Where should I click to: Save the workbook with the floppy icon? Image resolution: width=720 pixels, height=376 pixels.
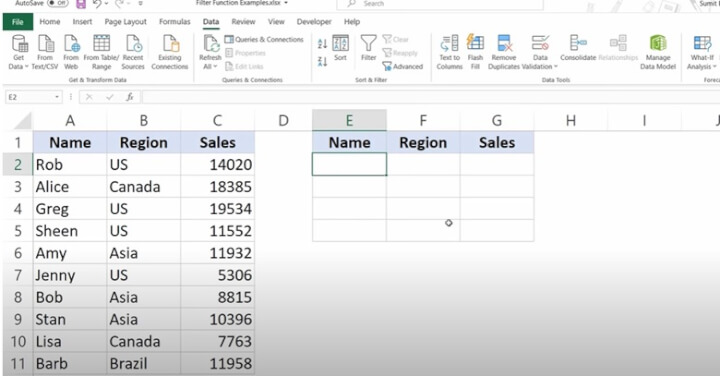81,4
